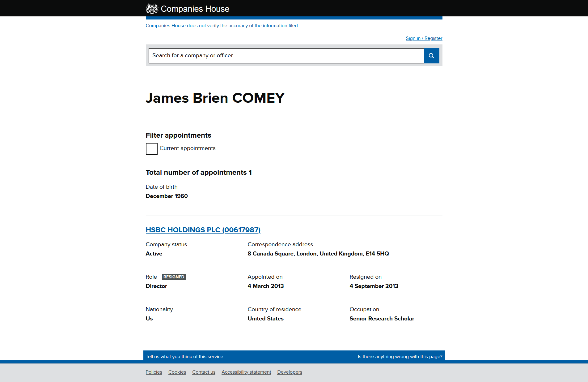
Task: Click the Us nationality value
Action: [149, 319]
